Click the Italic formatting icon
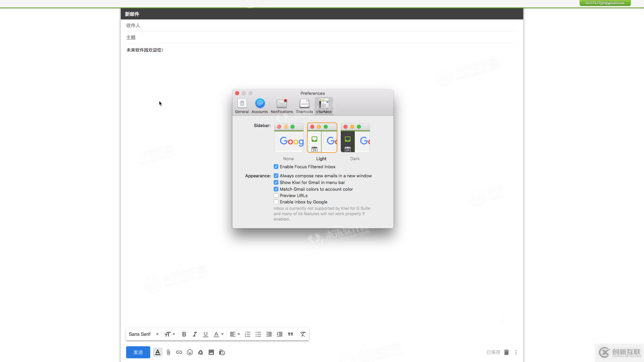The height and width of the screenshot is (362, 644). (195, 334)
